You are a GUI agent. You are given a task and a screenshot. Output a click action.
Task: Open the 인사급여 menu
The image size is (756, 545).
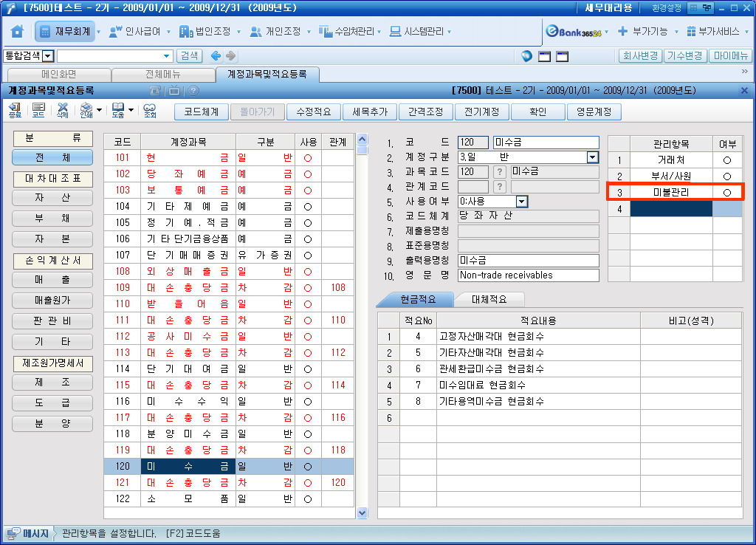pos(135,31)
